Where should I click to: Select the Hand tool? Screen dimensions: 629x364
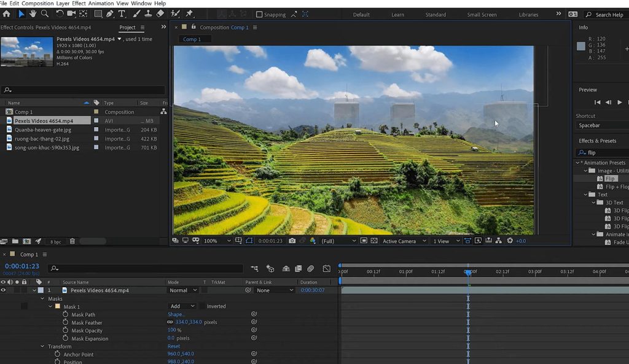click(x=32, y=14)
